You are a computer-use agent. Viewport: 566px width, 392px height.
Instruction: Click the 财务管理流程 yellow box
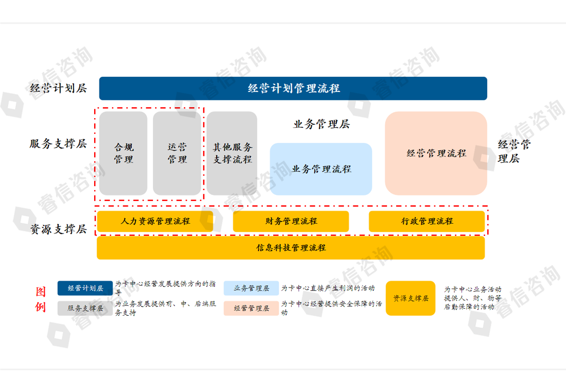click(x=291, y=221)
